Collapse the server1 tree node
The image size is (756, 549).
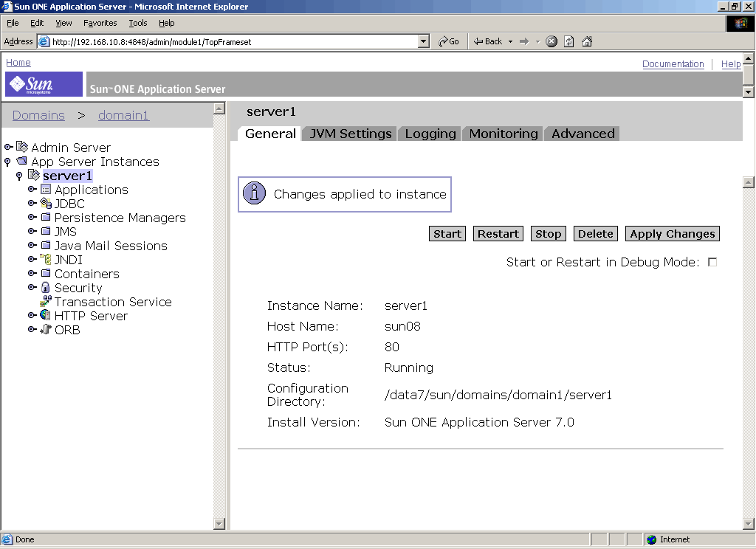19,176
